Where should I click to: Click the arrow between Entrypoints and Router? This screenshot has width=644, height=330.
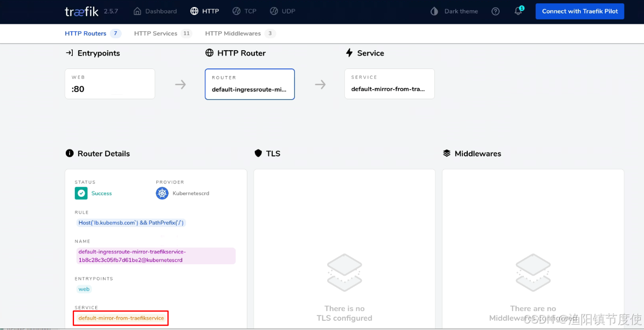tap(181, 85)
